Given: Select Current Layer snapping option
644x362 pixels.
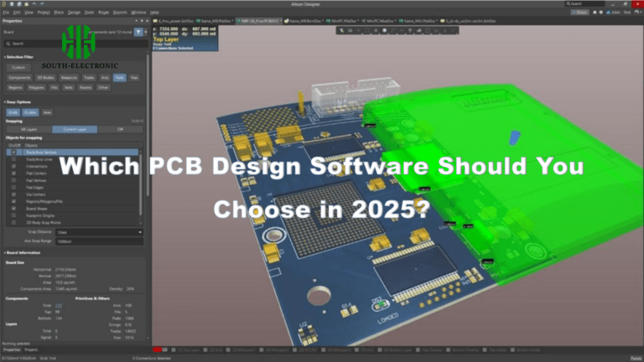Looking at the screenshot, I should click(75, 129).
